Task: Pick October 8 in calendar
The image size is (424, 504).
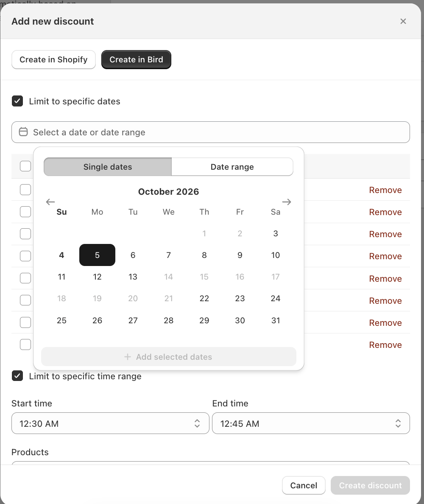Action: (x=204, y=255)
